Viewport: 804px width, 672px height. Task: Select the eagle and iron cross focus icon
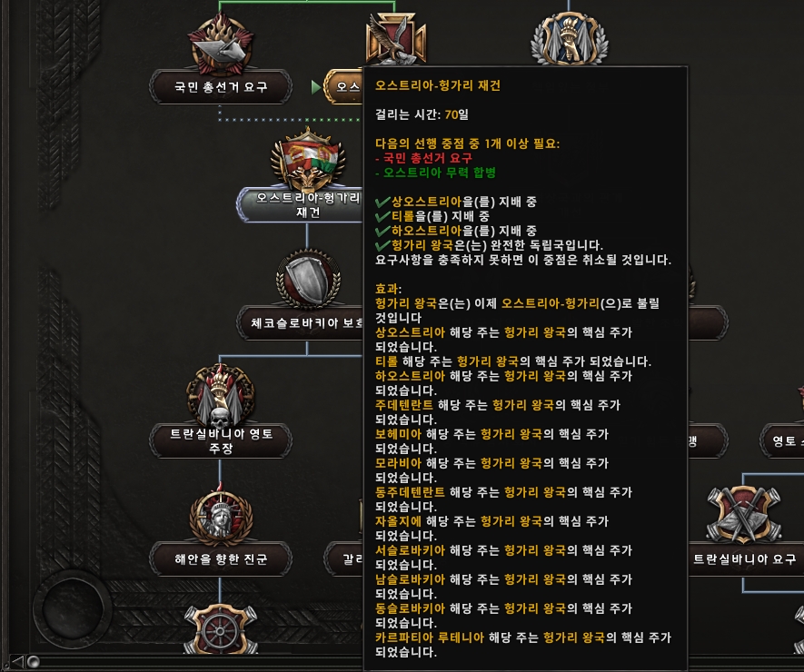pos(395,39)
